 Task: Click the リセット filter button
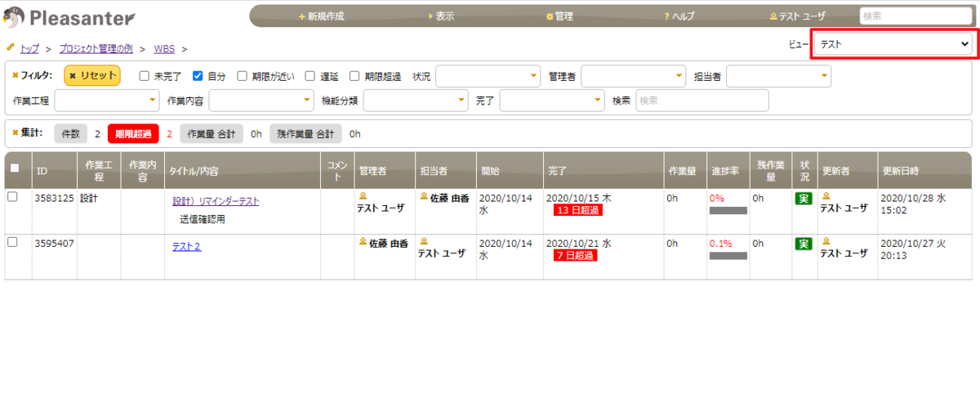click(92, 75)
